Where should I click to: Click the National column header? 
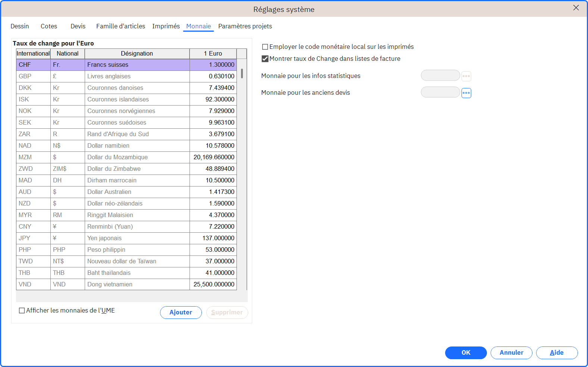pos(68,54)
